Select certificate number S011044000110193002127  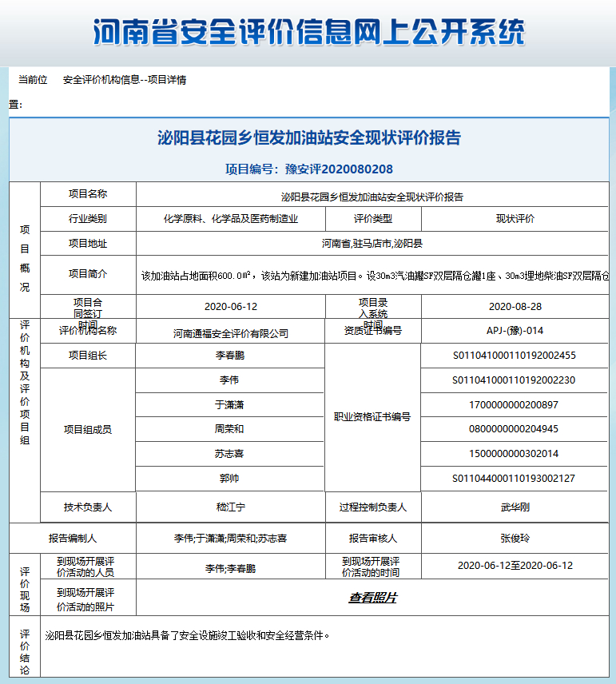514,479
